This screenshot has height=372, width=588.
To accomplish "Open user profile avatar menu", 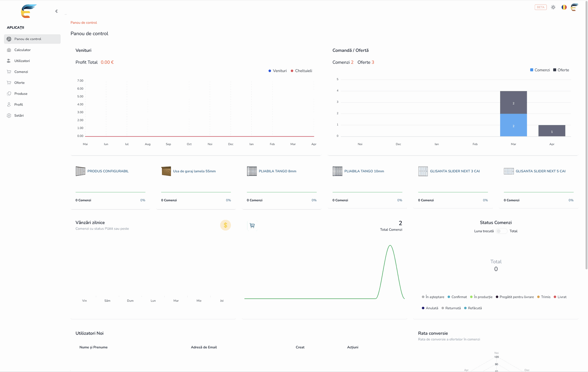I will click(575, 7).
